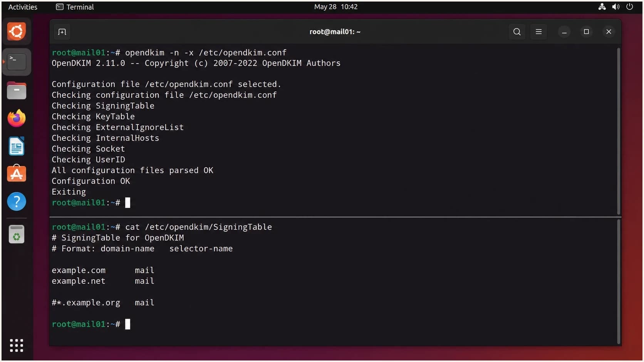Image resolution: width=644 pixels, height=362 pixels.
Task: Click 'Checking configuration file /etc/opendkim.conf' line
Action: tap(164, 95)
